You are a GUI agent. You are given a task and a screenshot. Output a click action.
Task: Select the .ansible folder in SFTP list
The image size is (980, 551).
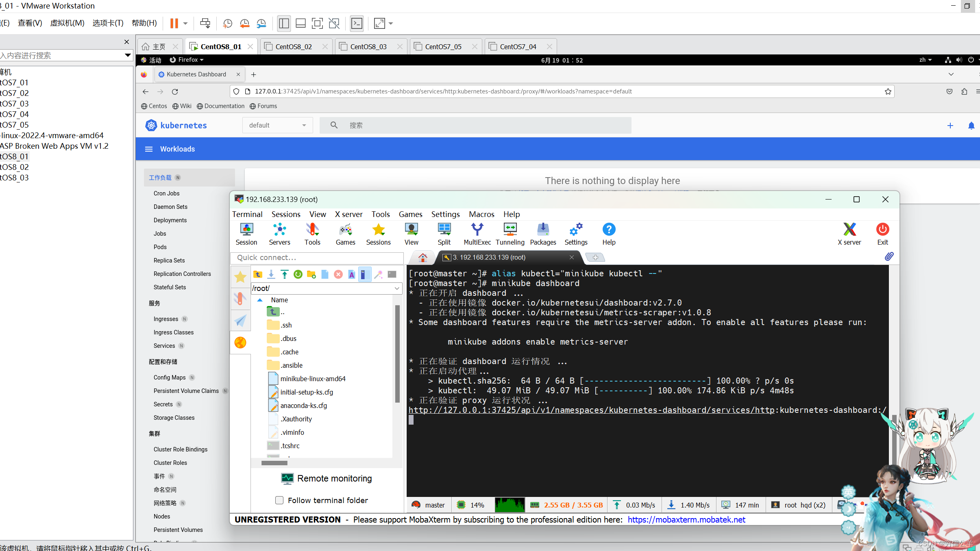(x=291, y=365)
